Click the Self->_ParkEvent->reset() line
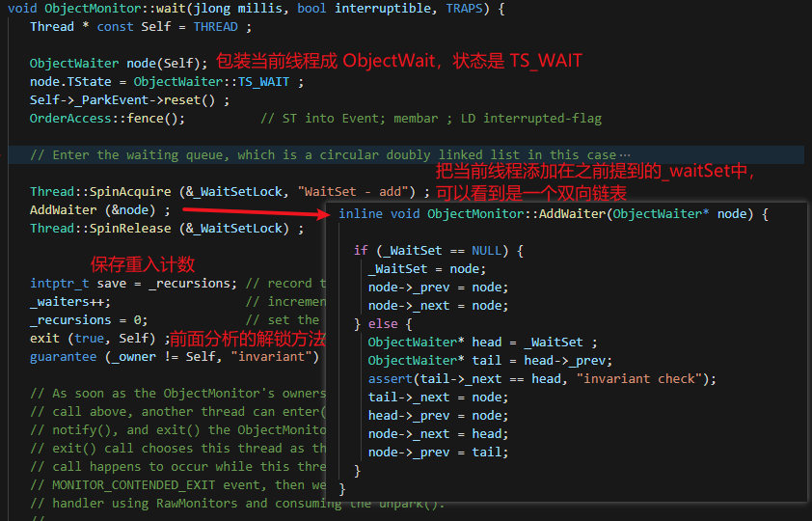 click(x=129, y=100)
